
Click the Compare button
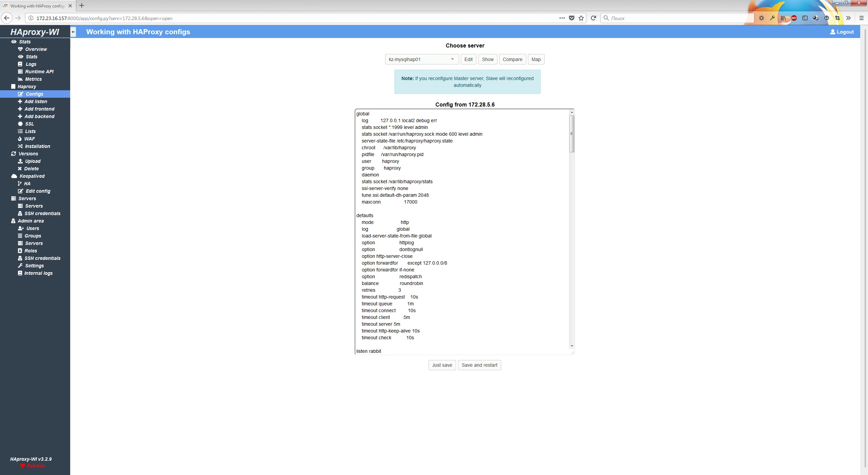pos(512,59)
